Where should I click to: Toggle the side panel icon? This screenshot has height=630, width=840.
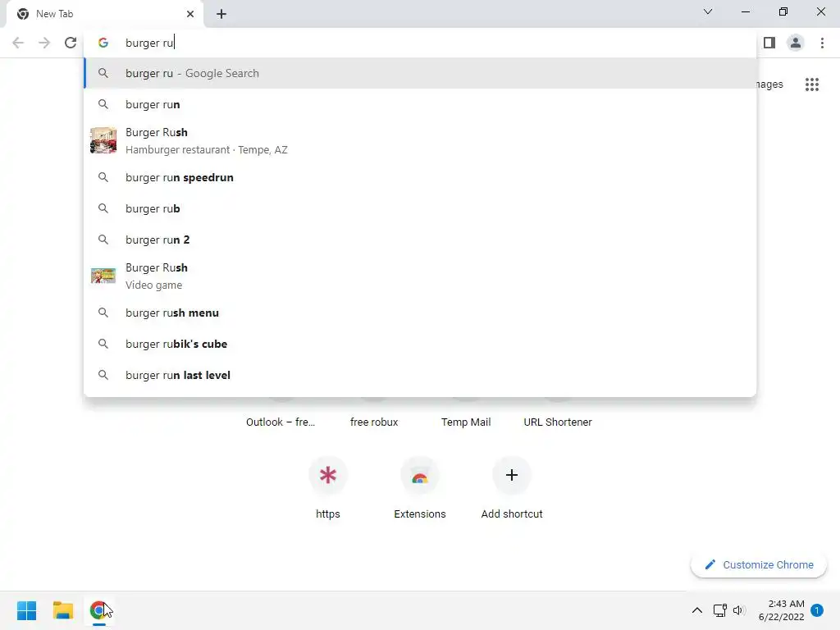click(x=769, y=43)
